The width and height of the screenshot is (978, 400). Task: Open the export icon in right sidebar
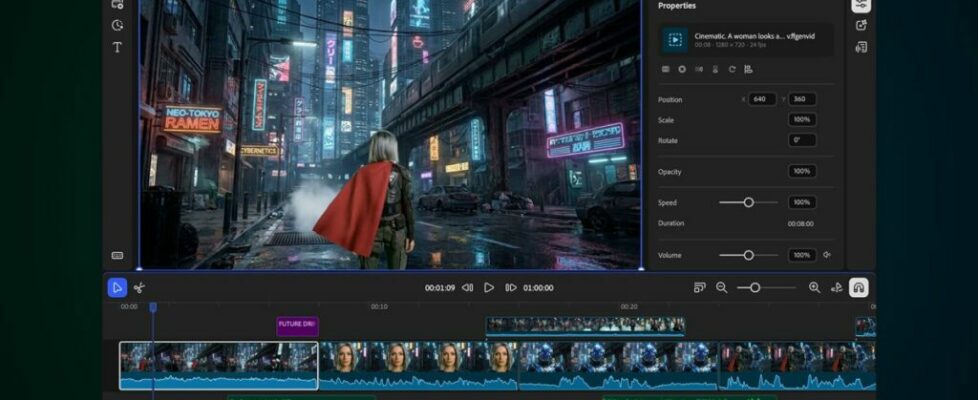(861, 25)
